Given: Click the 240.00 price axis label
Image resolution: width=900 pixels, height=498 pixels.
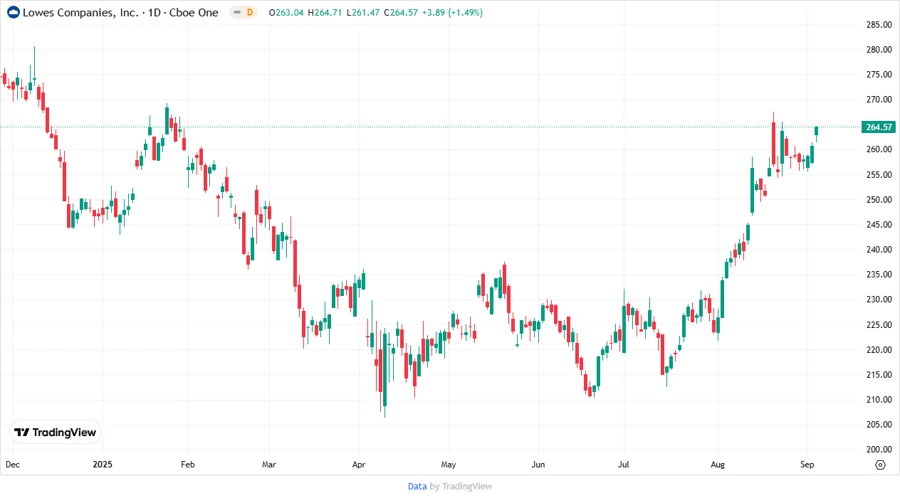Looking at the screenshot, I should click(x=879, y=250).
